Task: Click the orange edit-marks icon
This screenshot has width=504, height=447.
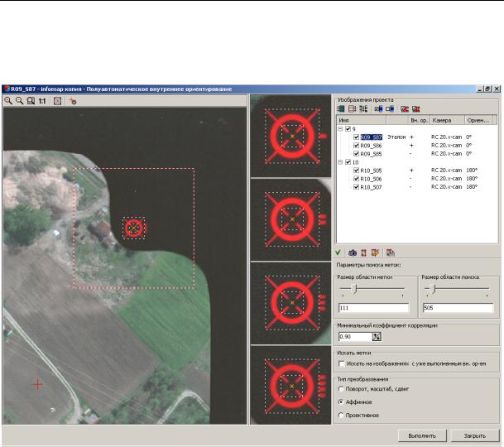Action: (375, 252)
